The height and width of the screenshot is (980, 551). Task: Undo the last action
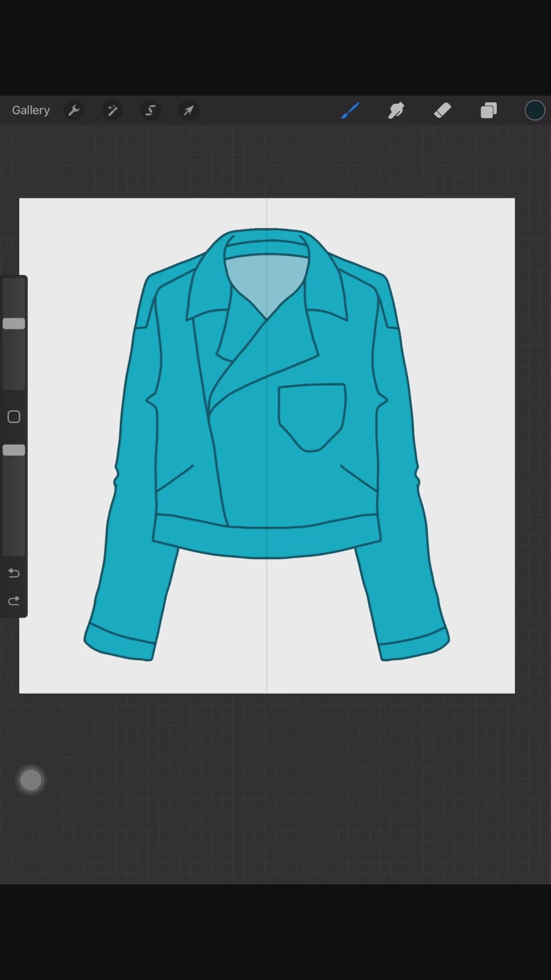tap(14, 573)
